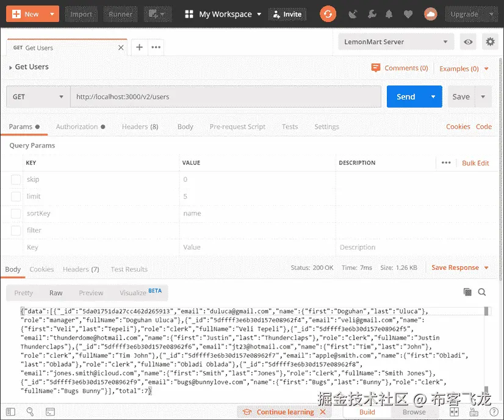Enable the skip query parameter checkbox
The width and height of the screenshot is (504, 420).
(x=16, y=179)
